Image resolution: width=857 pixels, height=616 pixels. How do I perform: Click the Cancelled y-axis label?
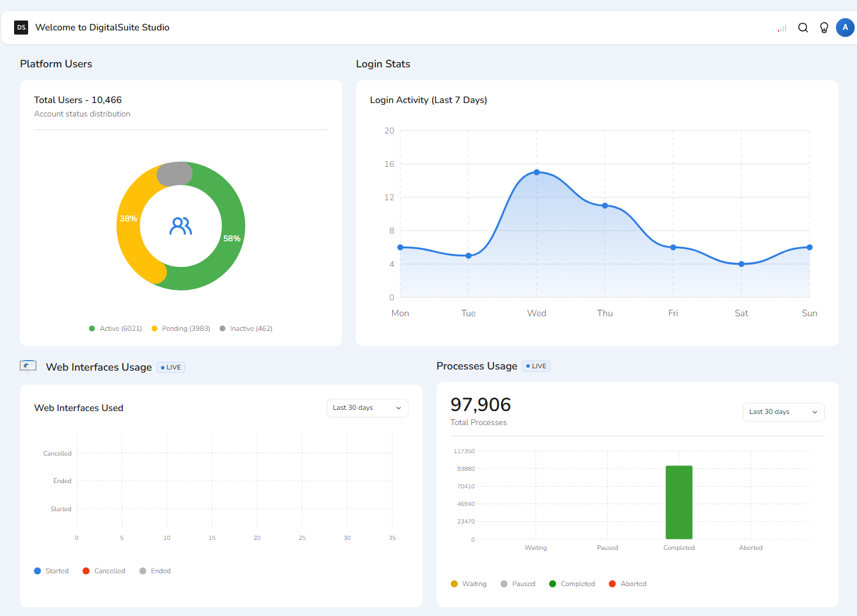click(57, 454)
